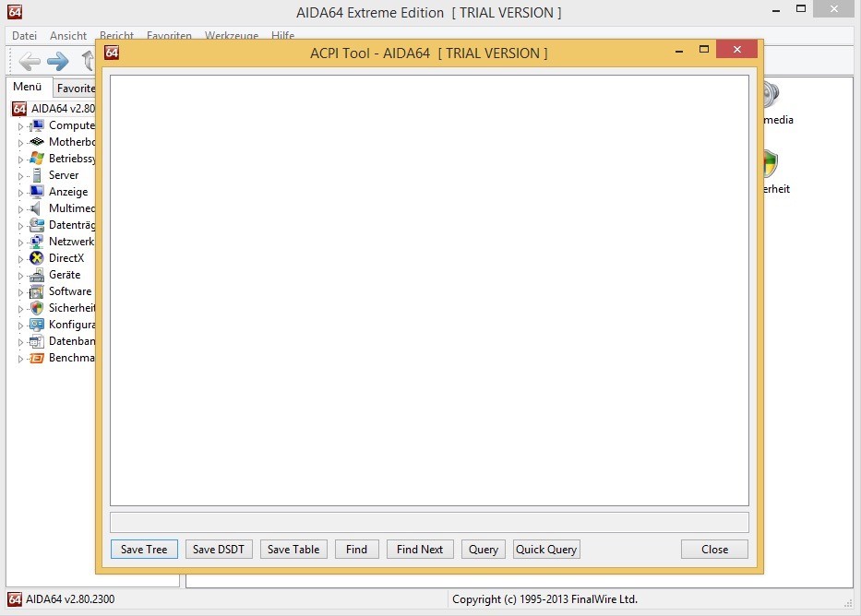Screen dimensions: 861x616
Task: Click the DirectX tree icon
Action: click(37, 258)
